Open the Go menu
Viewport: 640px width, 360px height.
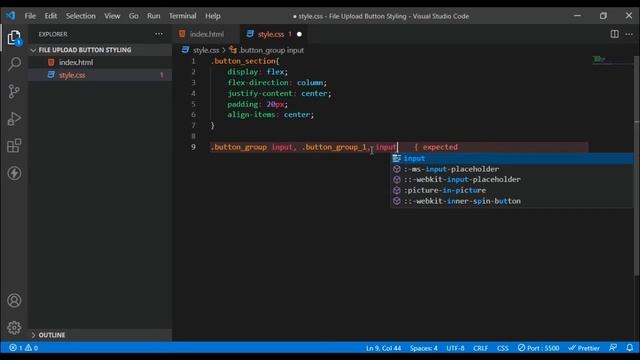133,16
